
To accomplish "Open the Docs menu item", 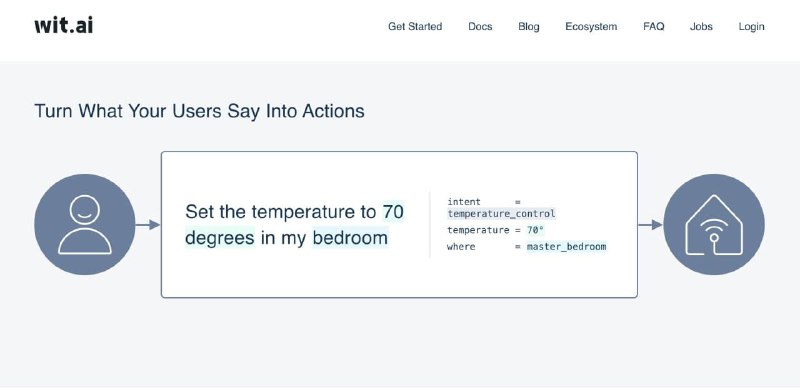I will pyautogui.click(x=480, y=27).
